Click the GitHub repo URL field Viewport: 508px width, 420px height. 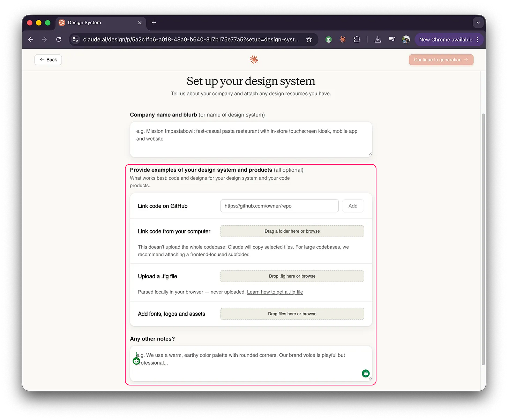279,206
